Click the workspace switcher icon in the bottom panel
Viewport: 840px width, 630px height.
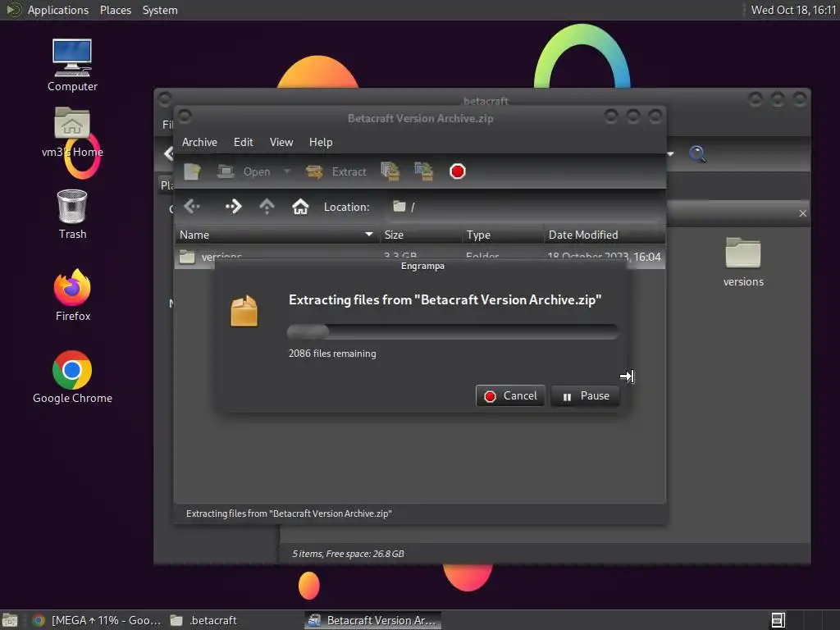778,620
